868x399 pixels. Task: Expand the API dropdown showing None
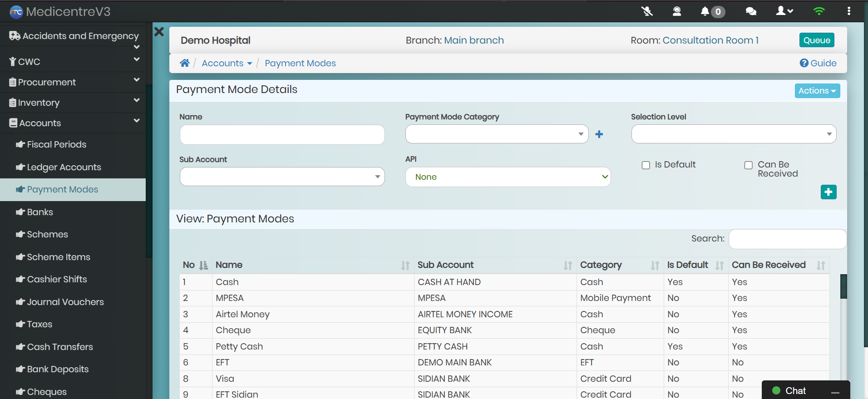(508, 177)
